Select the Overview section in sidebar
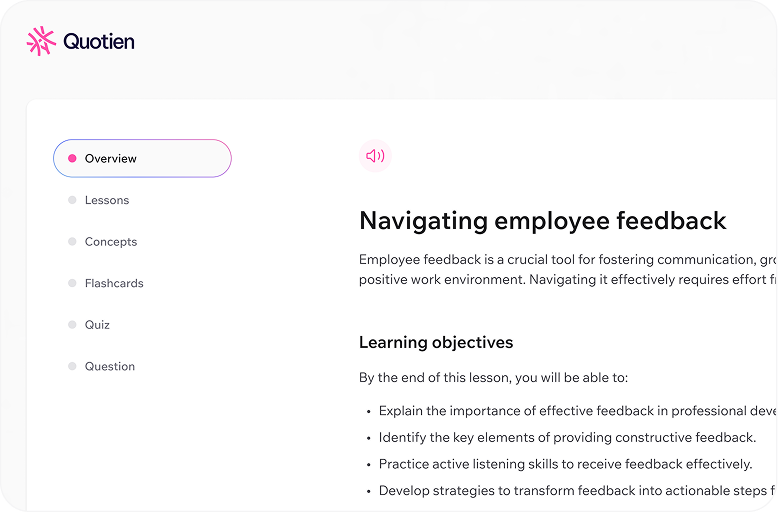 pos(142,158)
